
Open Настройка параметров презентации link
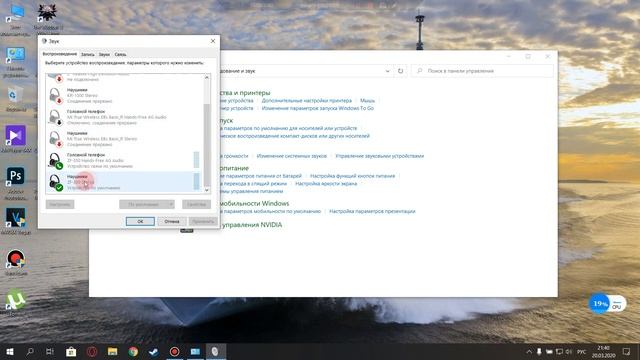click(x=372, y=211)
